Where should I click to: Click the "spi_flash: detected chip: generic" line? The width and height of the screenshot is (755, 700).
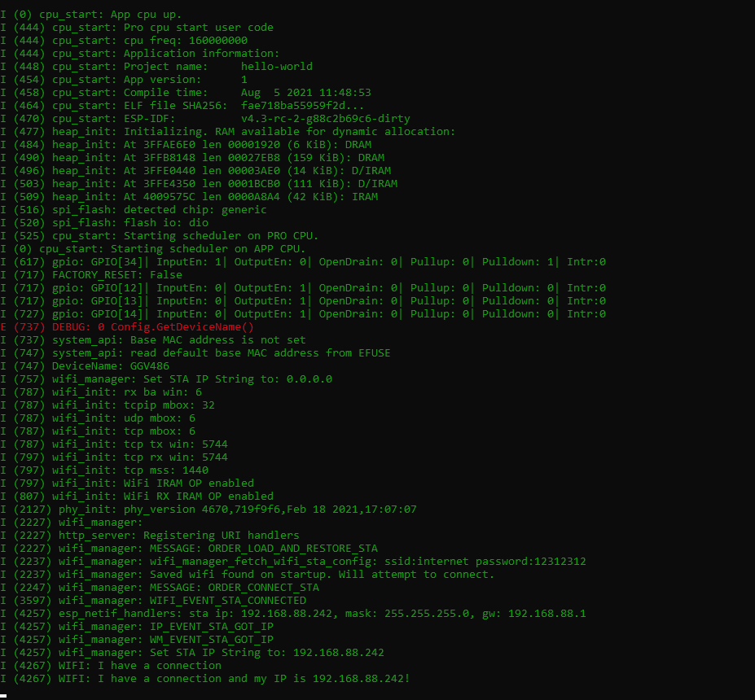point(159,209)
